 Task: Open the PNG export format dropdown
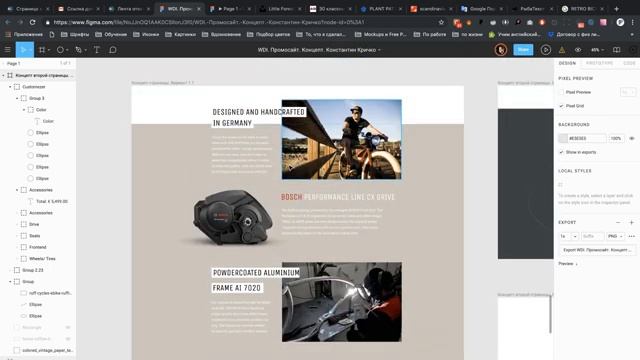point(615,236)
